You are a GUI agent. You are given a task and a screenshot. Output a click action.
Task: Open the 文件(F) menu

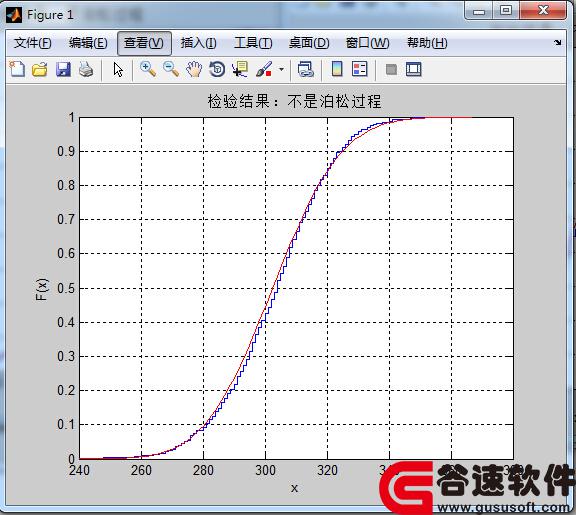32,43
